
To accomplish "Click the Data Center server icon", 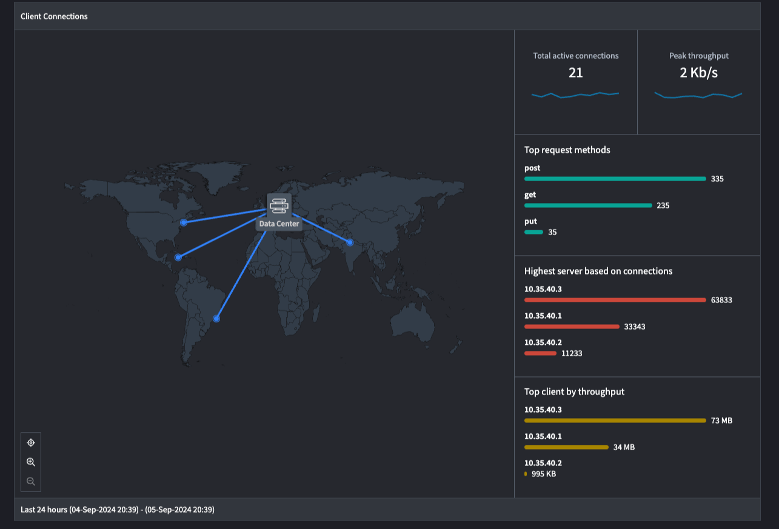I will point(279,205).
